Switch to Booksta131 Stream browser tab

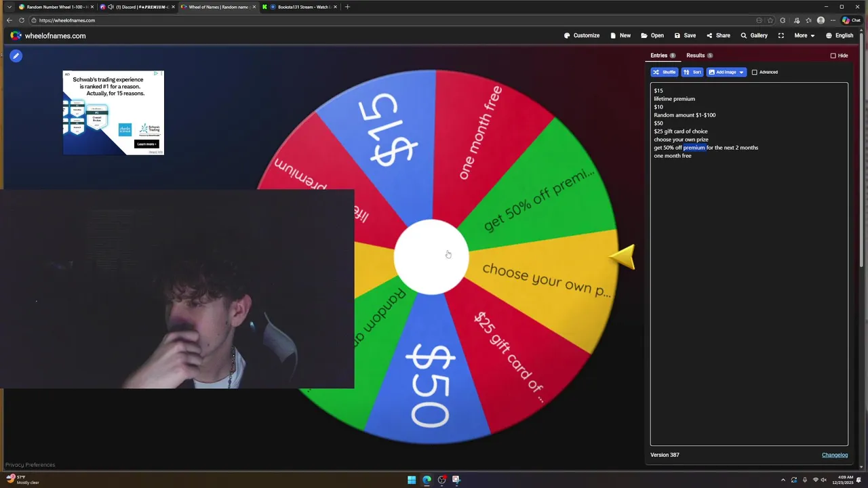(300, 7)
